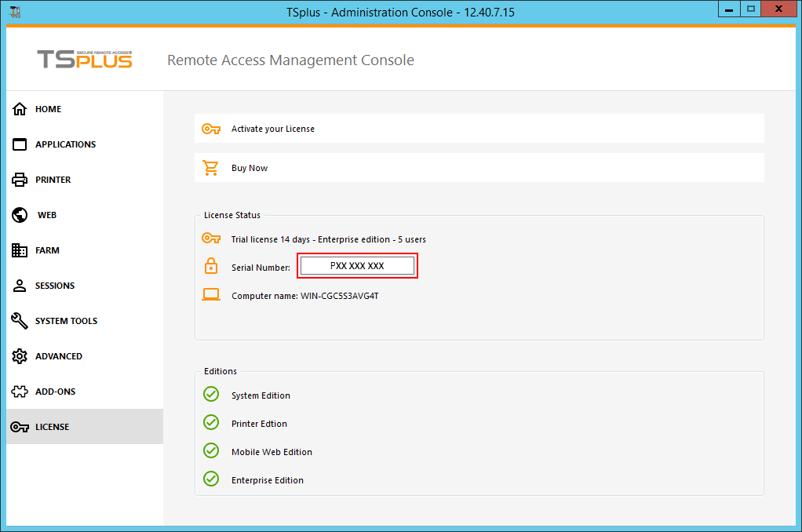Open Farm via the building icon
Image resolution: width=802 pixels, height=532 pixels.
[x=20, y=250]
